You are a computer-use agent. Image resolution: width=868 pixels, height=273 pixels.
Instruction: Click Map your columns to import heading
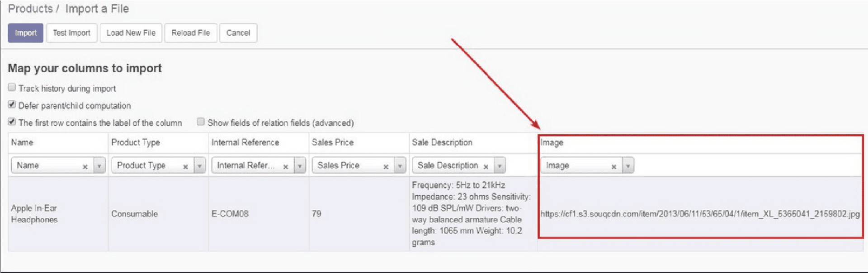(85, 68)
